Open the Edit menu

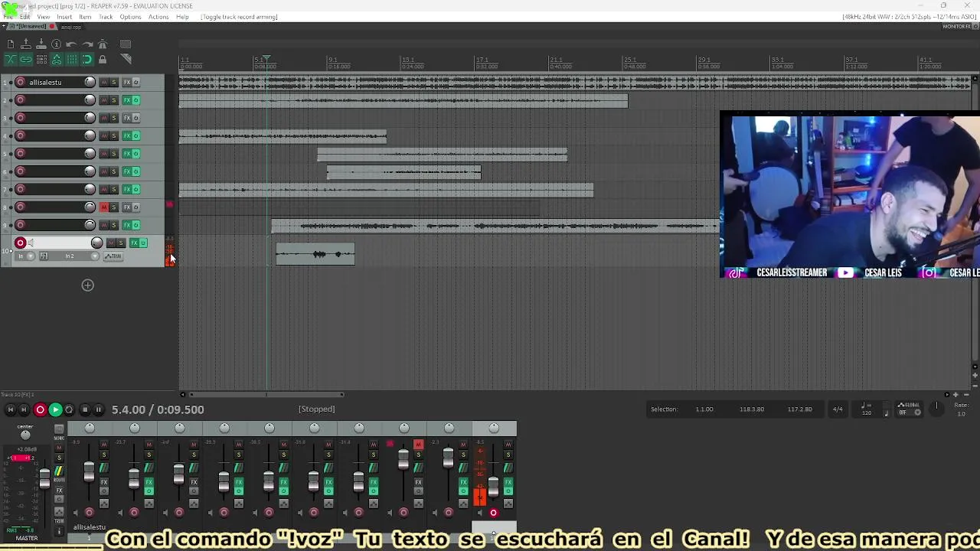coord(25,17)
